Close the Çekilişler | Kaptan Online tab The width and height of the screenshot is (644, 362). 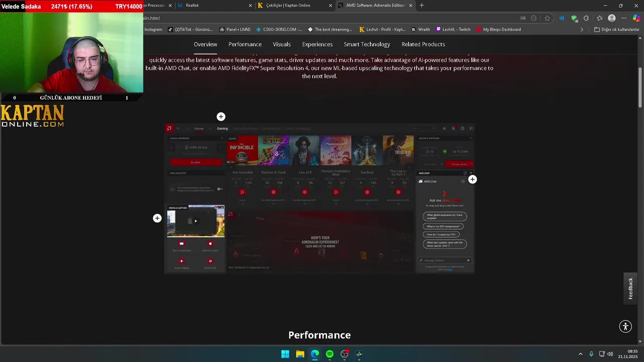click(x=331, y=6)
